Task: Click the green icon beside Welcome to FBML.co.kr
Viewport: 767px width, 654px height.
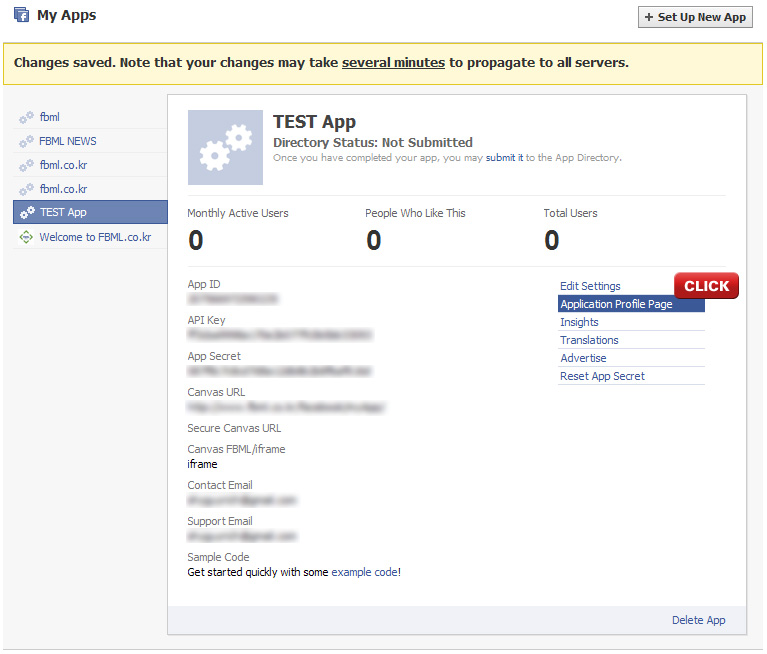Action: click(26, 237)
